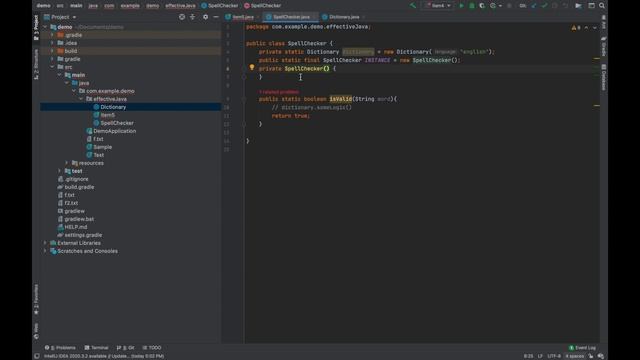640x360 pixels.
Task: Go to previous highlighted error arrow
Action: [587, 27]
